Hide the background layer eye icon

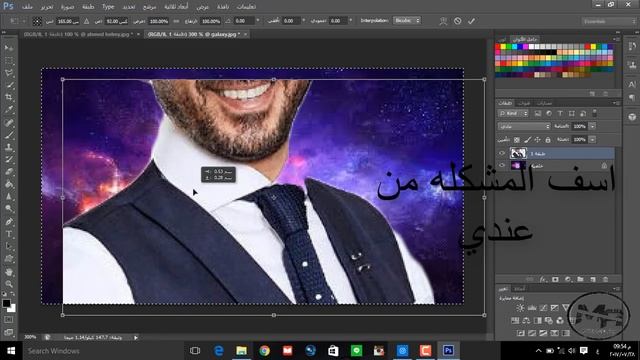(x=502, y=165)
